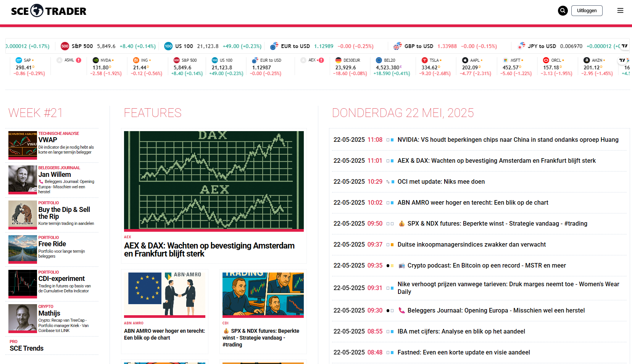Click money bag icon in 09:50 row
The image size is (632, 364).
(x=401, y=223)
